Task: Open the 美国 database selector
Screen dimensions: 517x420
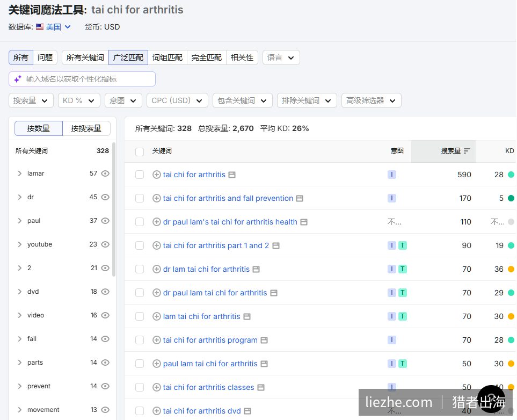Action: pyautogui.click(x=53, y=27)
